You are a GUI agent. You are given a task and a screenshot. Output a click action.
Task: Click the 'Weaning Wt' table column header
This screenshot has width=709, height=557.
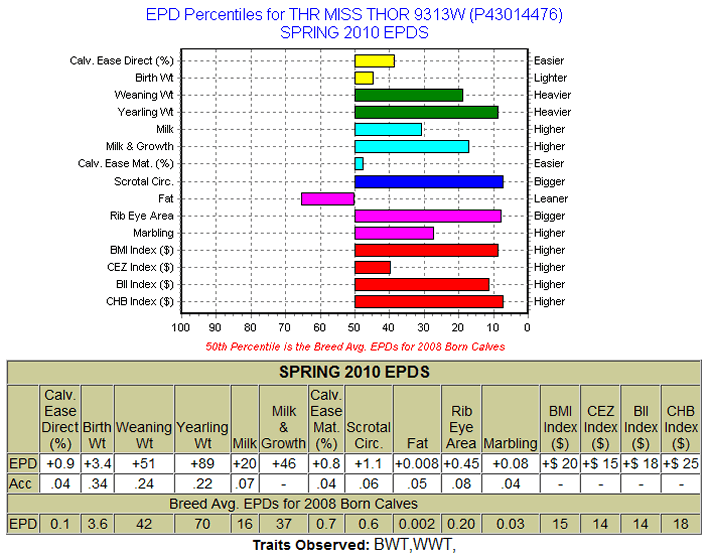[x=144, y=419]
